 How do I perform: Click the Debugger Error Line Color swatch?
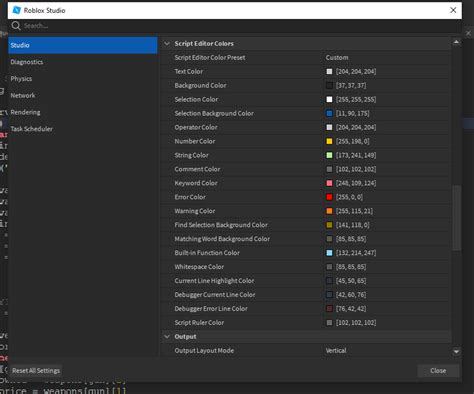pyautogui.click(x=329, y=309)
